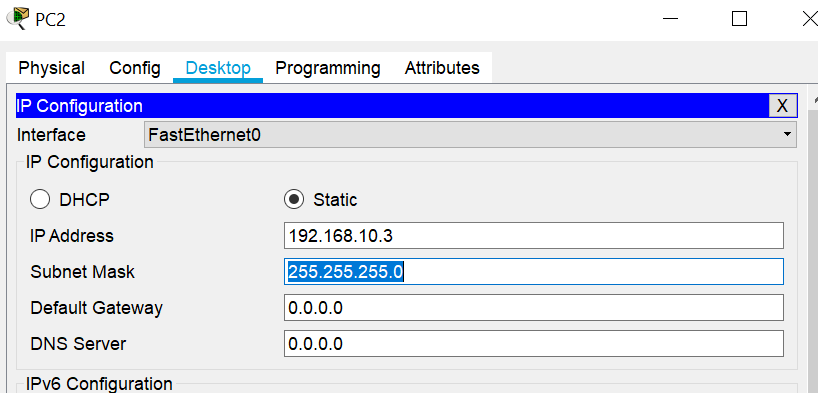Click the DNS Server input field
The image size is (818, 393).
click(x=534, y=344)
